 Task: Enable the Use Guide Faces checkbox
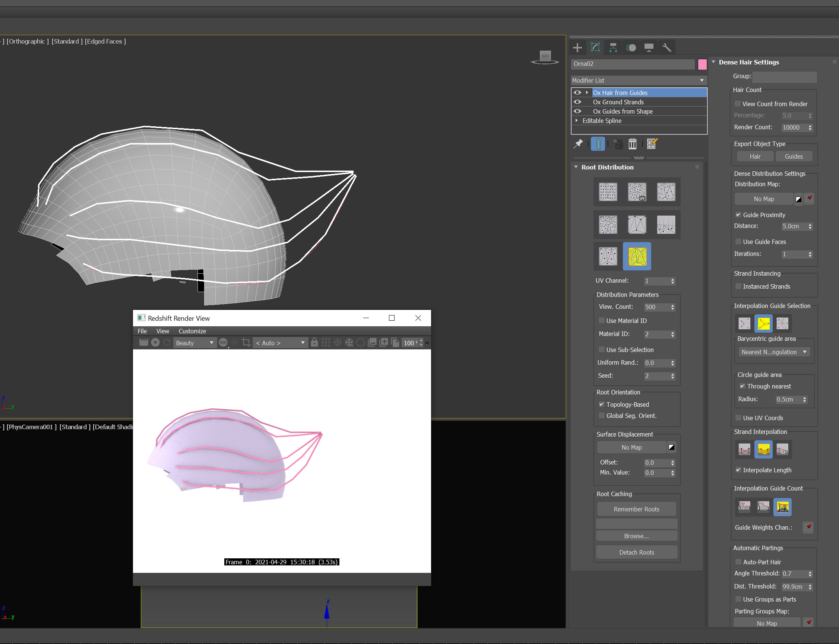click(738, 241)
